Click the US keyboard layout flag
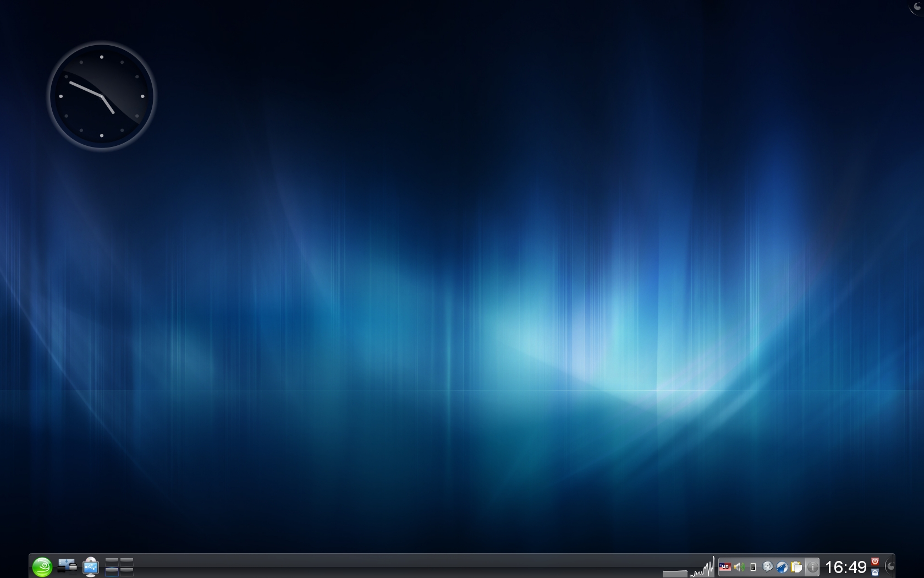The width and height of the screenshot is (924, 578). click(x=725, y=566)
